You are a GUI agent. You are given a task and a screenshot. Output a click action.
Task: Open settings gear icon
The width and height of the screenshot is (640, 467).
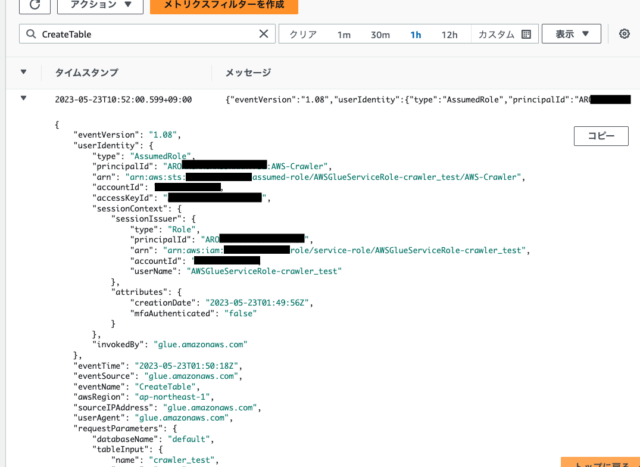[624, 34]
